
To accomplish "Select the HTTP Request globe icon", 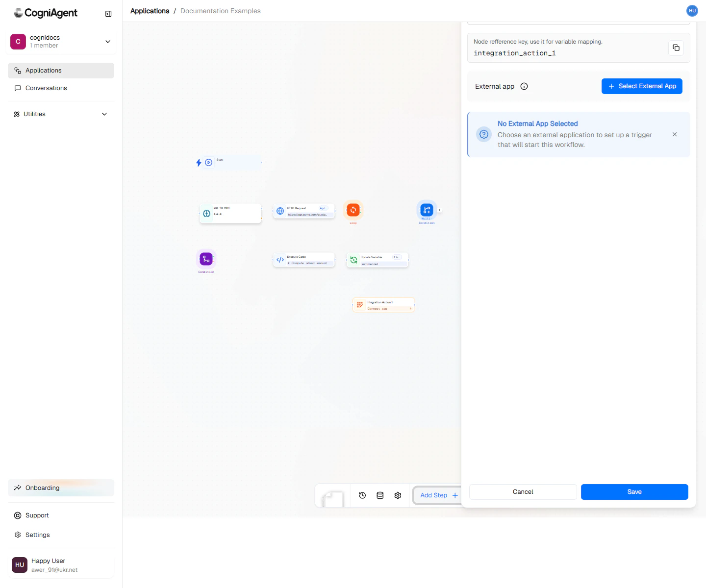I will 280,211.
